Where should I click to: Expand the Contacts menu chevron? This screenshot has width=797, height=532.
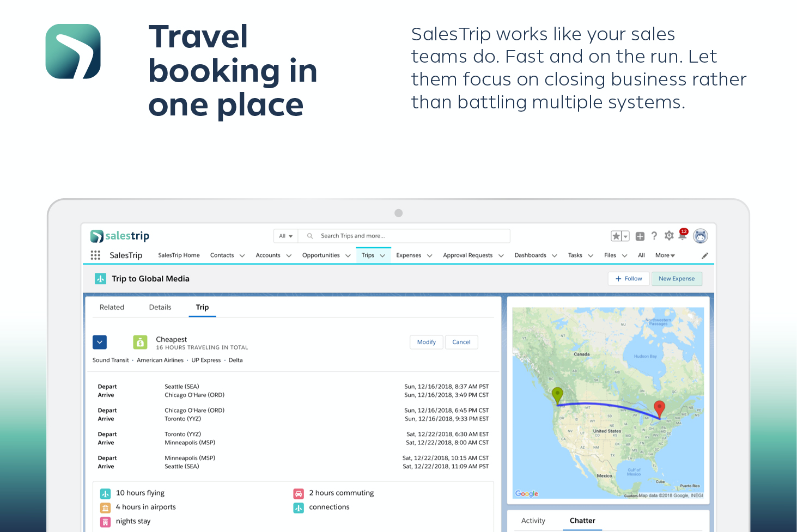coord(242,255)
